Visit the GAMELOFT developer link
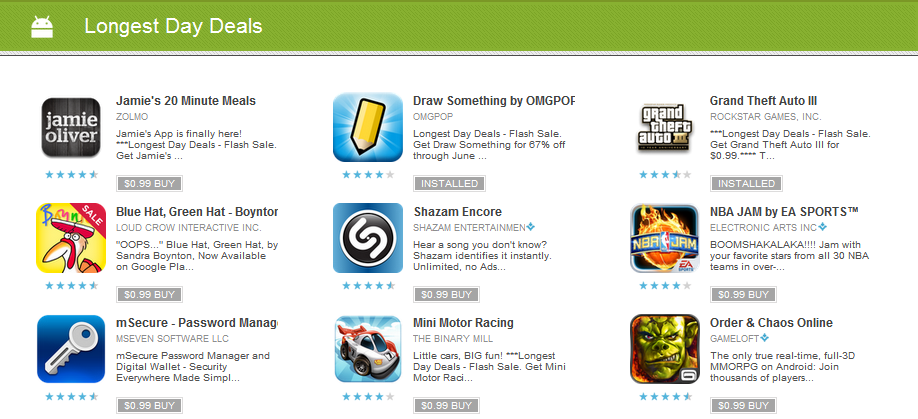This screenshot has width=918, height=419. pyautogui.click(x=734, y=339)
